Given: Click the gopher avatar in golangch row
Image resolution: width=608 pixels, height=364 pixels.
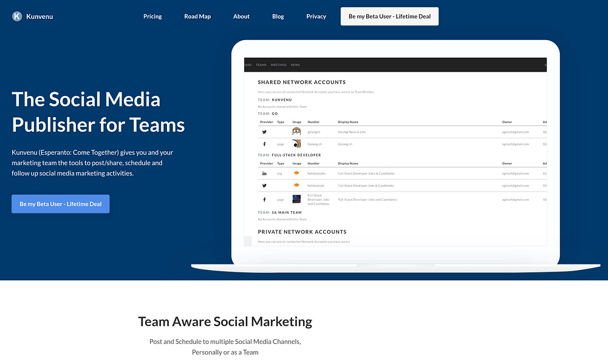Looking at the screenshot, I should click(296, 132).
